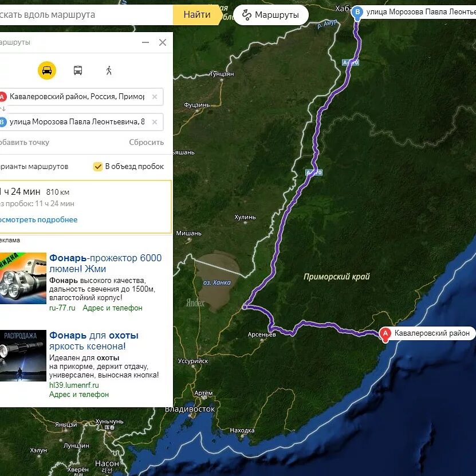Focus the search along route field
The height and width of the screenshot is (476, 476).
pos(86,14)
